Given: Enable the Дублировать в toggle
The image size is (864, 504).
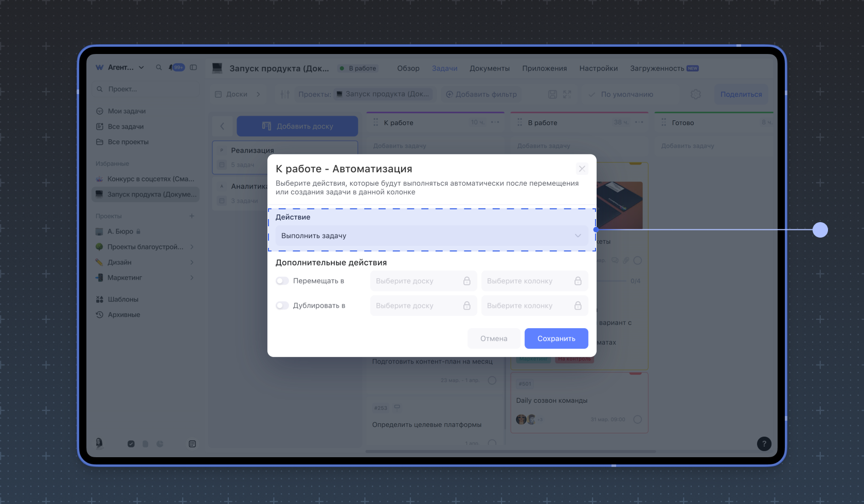Looking at the screenshot, I should pyautogui.click(x=282, y=305).
